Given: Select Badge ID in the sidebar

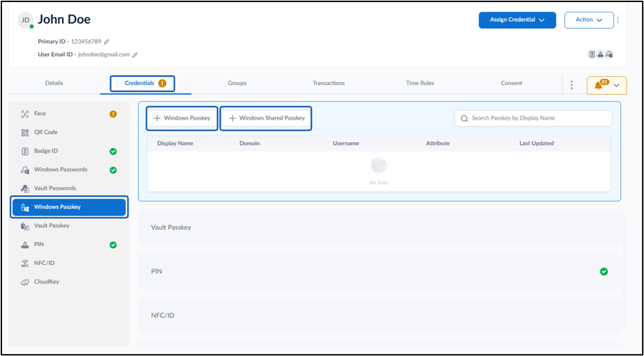Looking at the screenshot, I should click(69, 151).
